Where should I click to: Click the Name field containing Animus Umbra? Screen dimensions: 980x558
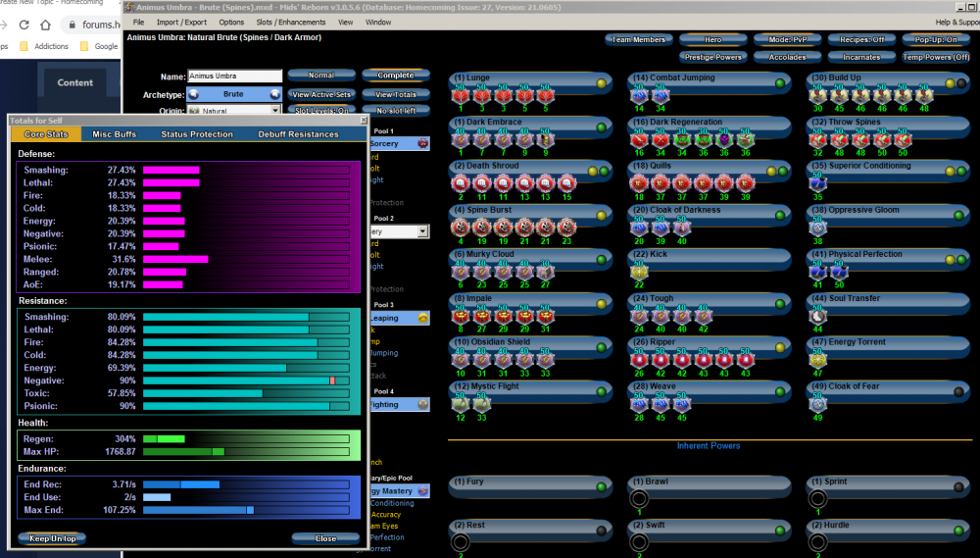click(x=233, y=76)
